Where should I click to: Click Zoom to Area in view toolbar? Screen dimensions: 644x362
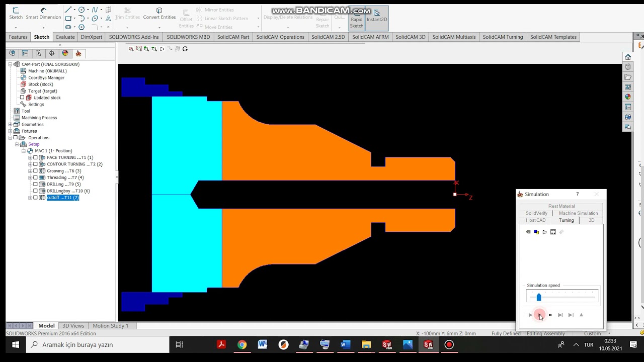click(139, 49)
